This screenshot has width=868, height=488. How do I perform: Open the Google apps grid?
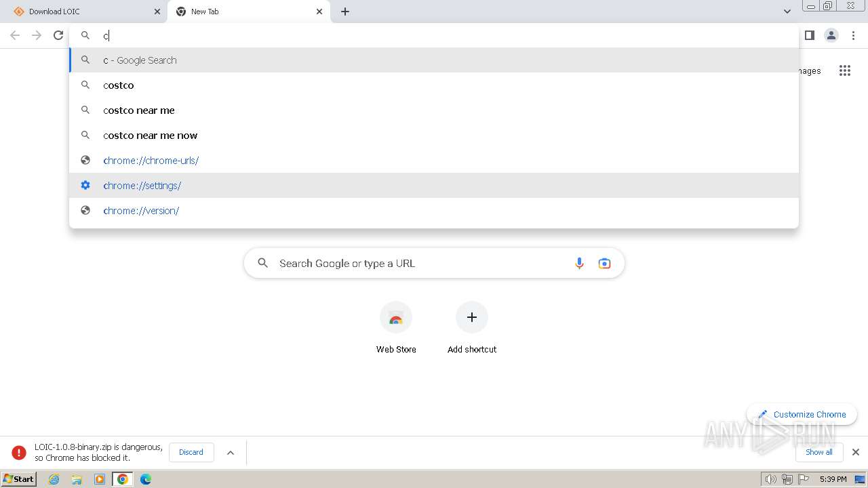844,70
